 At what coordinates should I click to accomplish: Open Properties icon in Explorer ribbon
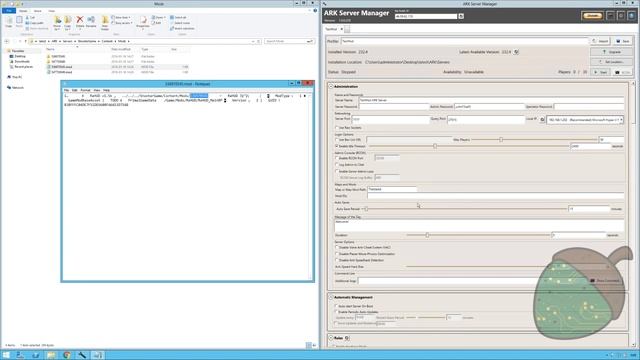pos(143,22)
